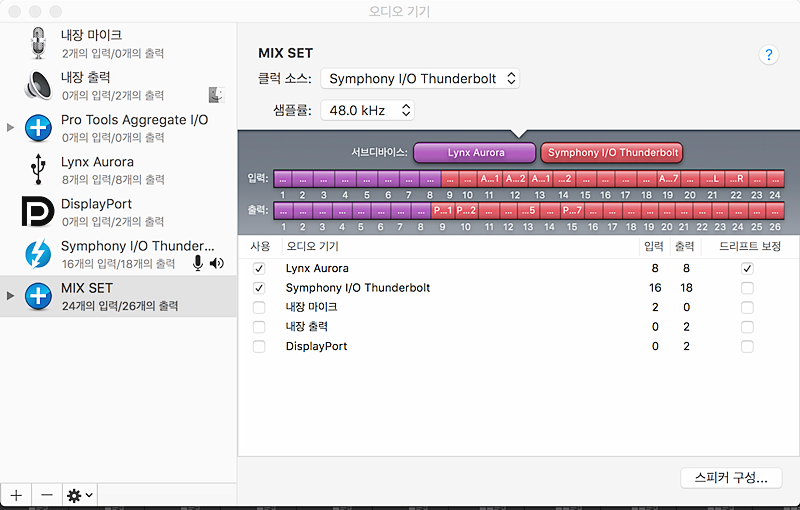Select the Lynx Aurora USB device icon
Image resolution: width=800 pixels, height=510 pixels.
click(38, 169)
